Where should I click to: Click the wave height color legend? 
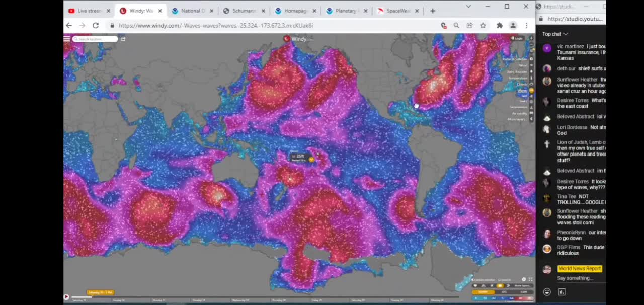tap(503, 298)
